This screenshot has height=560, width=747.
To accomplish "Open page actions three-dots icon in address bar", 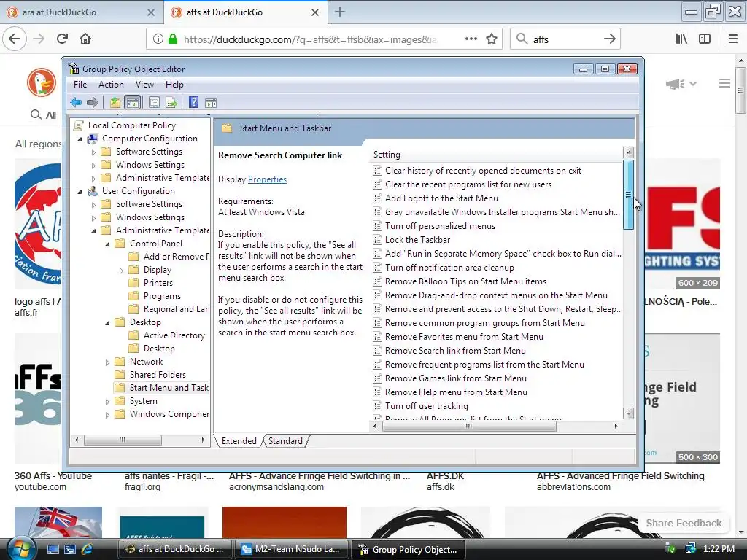I will coord(471,39).
